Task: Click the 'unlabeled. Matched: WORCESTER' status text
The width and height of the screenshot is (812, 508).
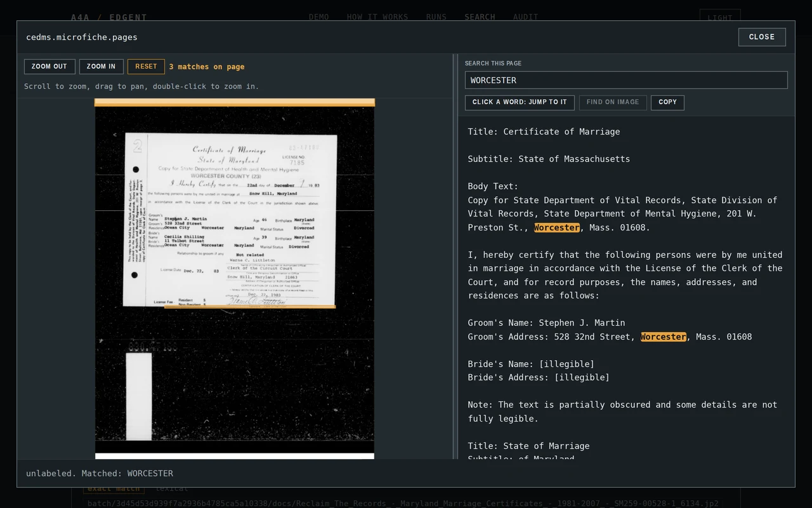Action: click(x=100, y=473)
